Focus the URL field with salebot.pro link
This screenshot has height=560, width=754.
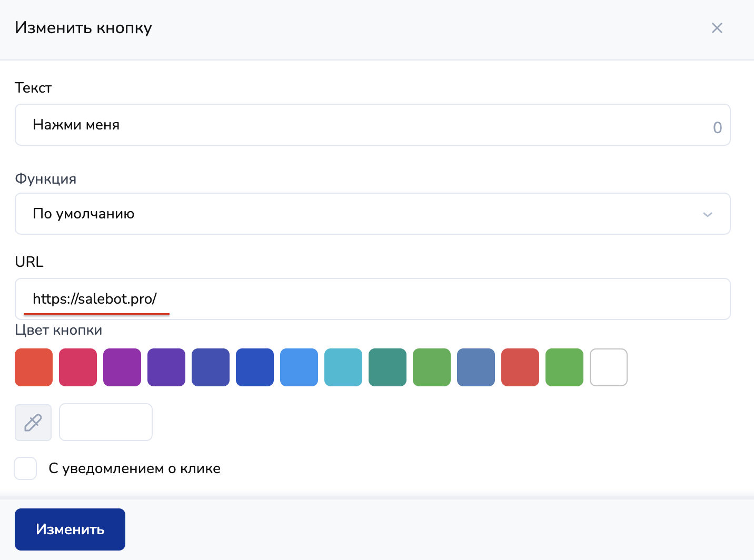[372, 299]
